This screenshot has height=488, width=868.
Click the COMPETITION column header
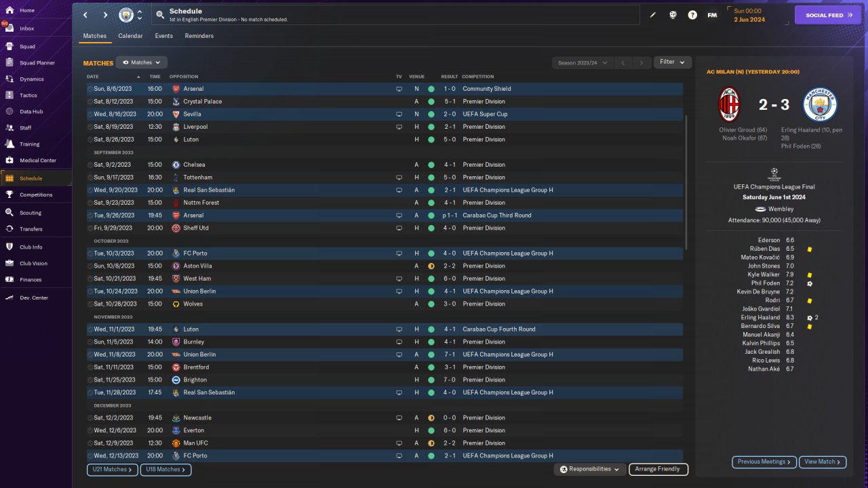tap(478, 77)
